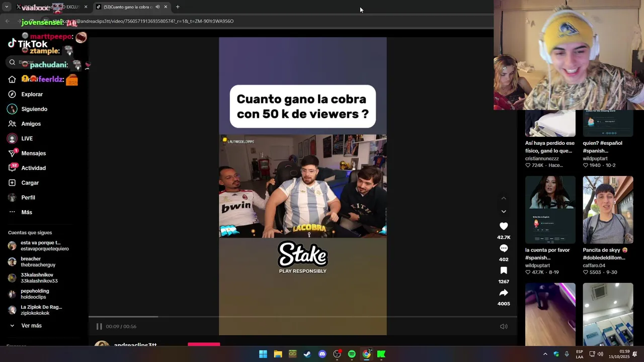Open your Perfil page
This screenshot has height=362, width=644.
coord(28,198)
